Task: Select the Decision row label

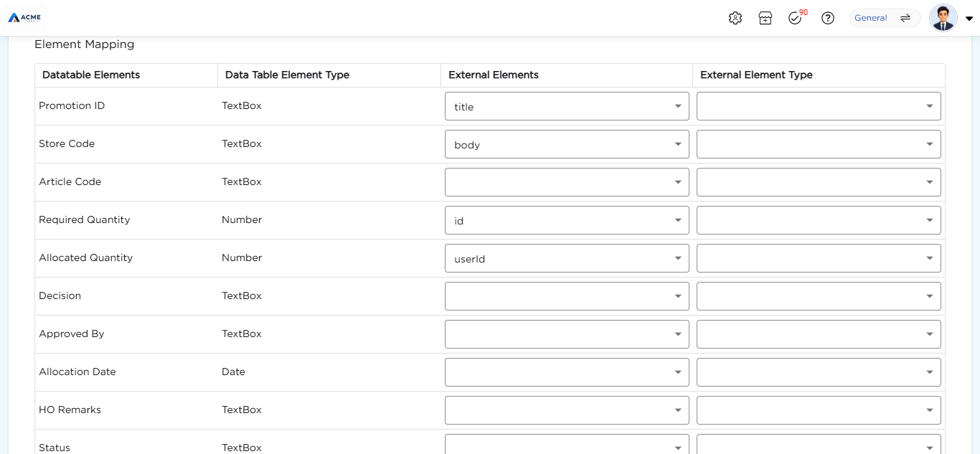Action: click(x=60, y=295)
